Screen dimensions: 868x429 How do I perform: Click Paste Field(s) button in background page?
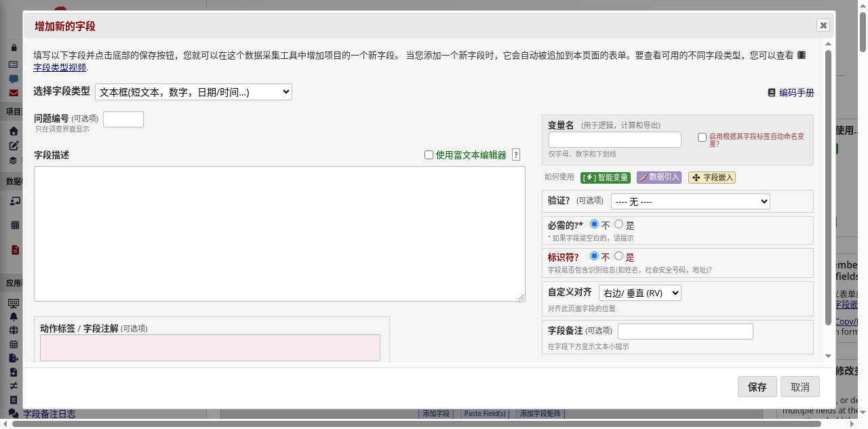(x=485, y=413)
